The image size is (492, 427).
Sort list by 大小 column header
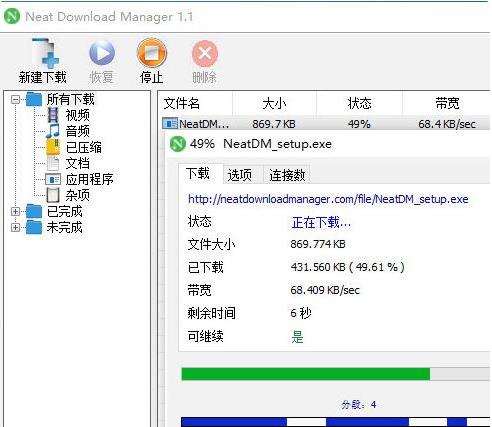(274, 104)
